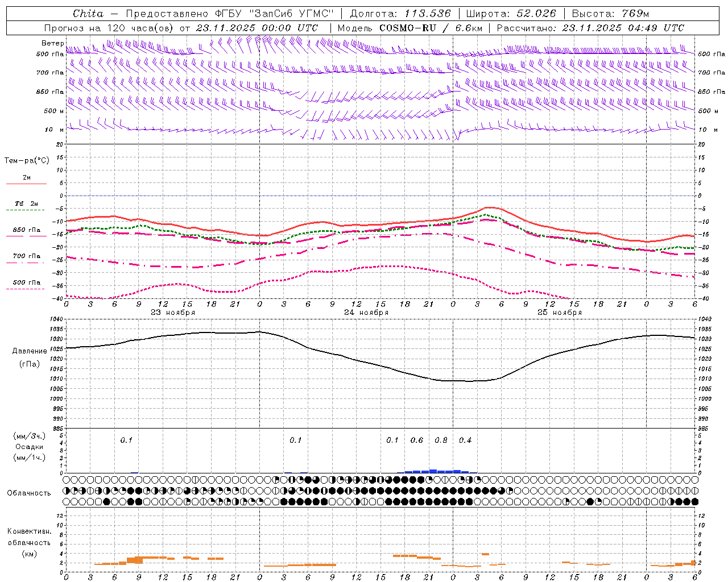Click the "(мм/1ч.)" hourly precipitation unit label
The height and width of the screenshot is (582, 728).
(30, 458)
